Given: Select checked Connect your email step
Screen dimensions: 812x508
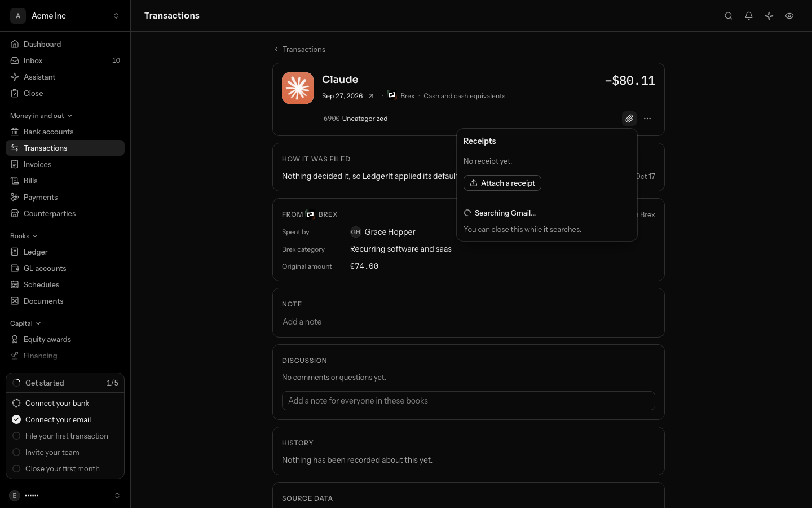Looking at the screenshot, I should tap(65, 419).
